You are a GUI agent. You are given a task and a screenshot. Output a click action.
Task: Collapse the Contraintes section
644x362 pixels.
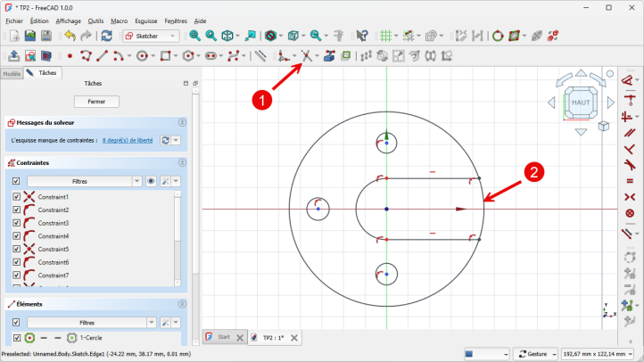click(x=182, y=163)
